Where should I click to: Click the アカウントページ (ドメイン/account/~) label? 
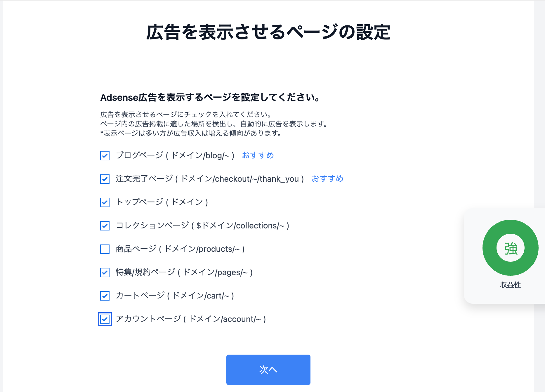(190, 319)
